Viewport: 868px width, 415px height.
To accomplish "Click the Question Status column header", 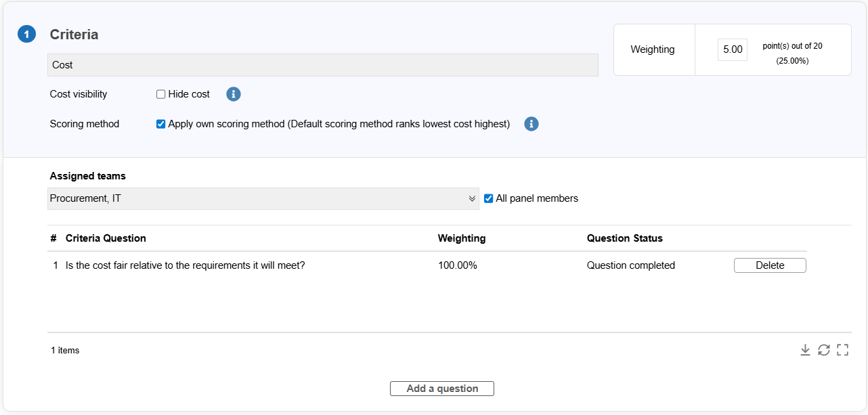I will pos(625,238).
